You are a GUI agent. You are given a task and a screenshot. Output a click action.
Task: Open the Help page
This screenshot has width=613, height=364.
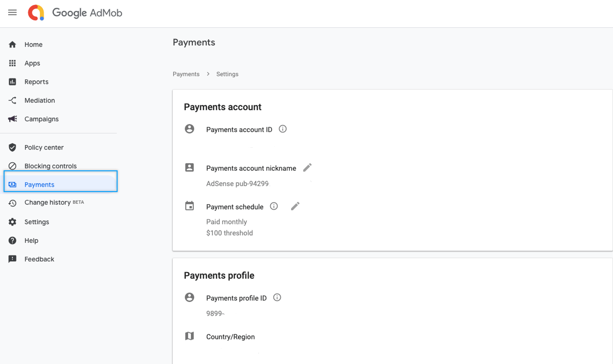pos(31,241)
